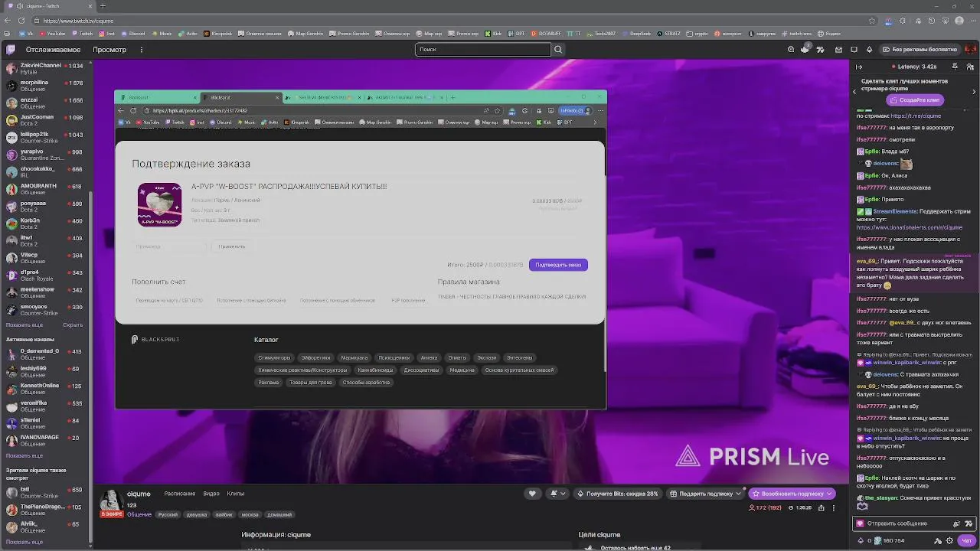Viewport: 980px width, 551px height.
Task: Click the pin icon in chat header
Action: point(955,67)
